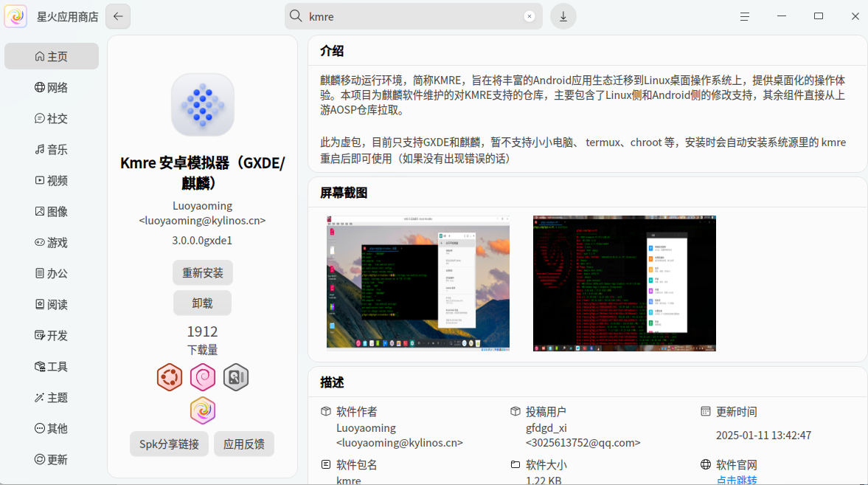Open the hamburger menu in title bar
Screen dimensions: 868x485
coord(745,17)
